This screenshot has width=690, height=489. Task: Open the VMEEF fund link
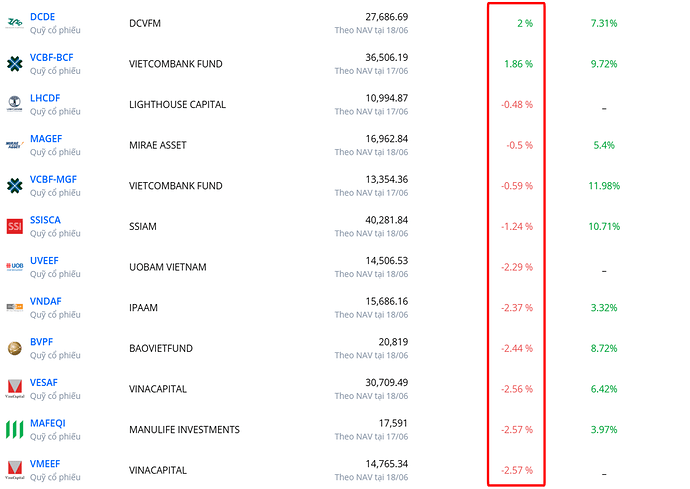[47, 463]
